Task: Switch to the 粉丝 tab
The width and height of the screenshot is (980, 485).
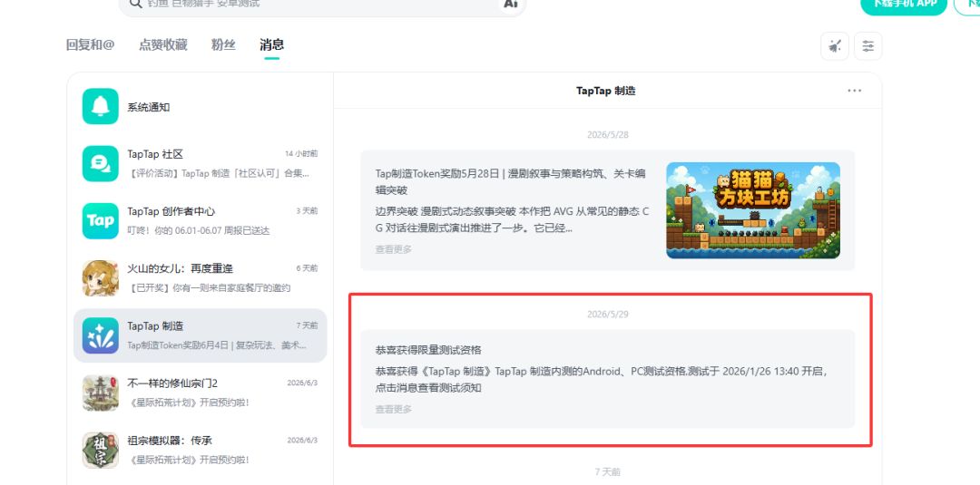Action: point(223,44)
